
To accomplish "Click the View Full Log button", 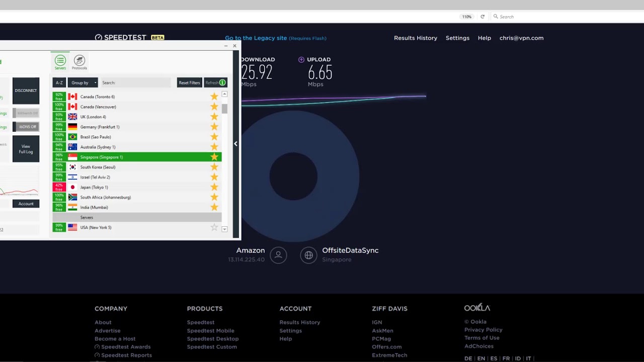I will [26, 149].
